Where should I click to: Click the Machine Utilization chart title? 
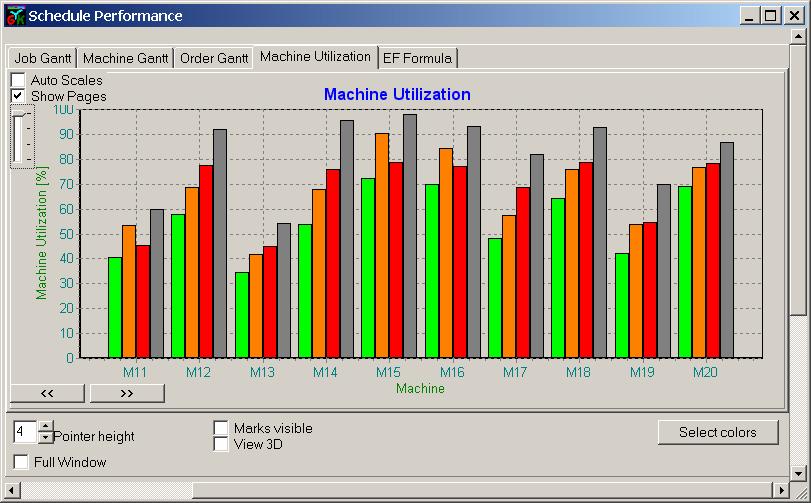click(397, 94)
